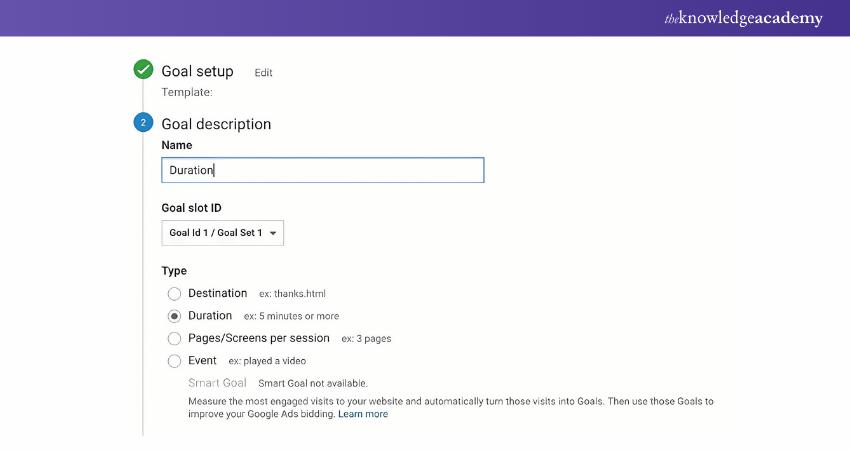Click the blue step 2 circle icon
This screenshot has width=850, height=450.
pos(143,123)
